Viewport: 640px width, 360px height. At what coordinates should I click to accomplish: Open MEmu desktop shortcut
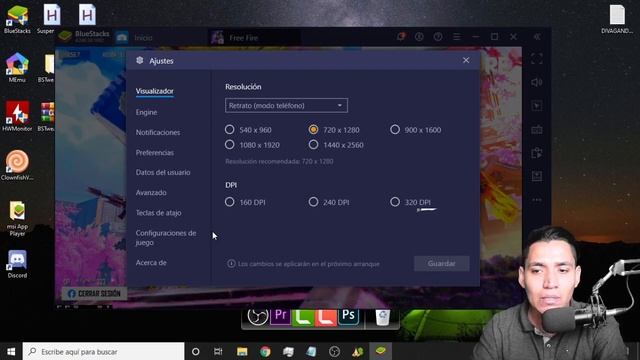(x=17, y=67)
